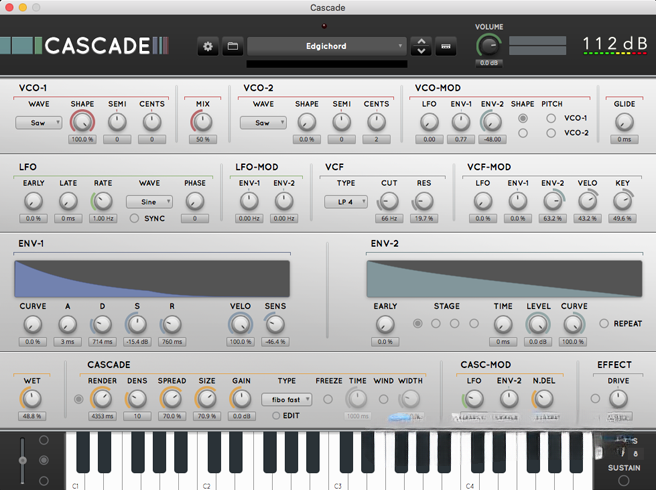The width and height of the screenshot is (656, 490).
Task: Select the first ENV-2 STAGE radio
Action: pyautogui.click(x=417, y=323)
